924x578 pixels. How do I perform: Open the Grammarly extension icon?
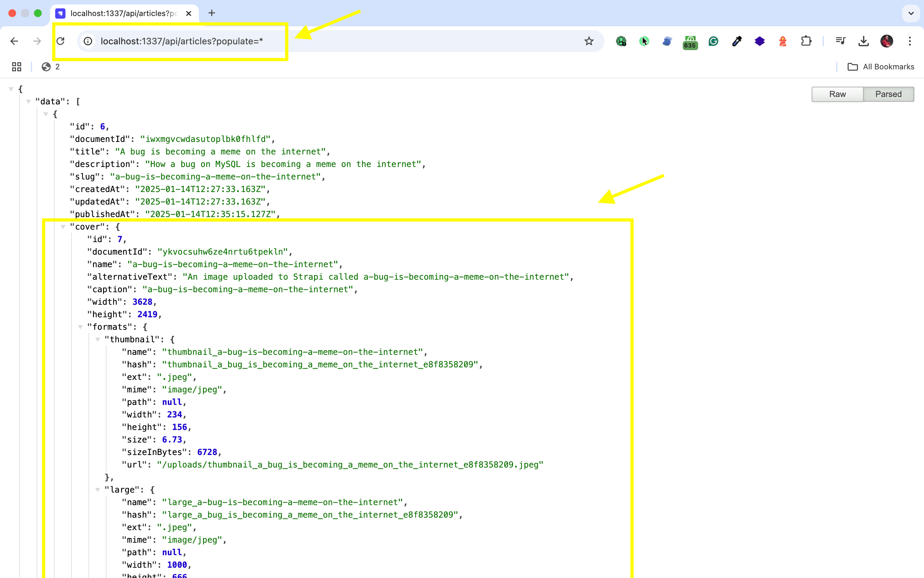point(713,41)
